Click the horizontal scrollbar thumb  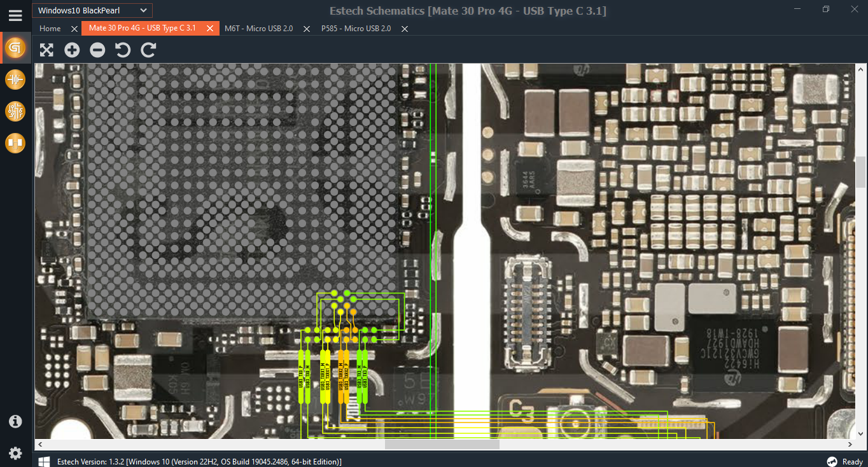click(x=442, y=444)
